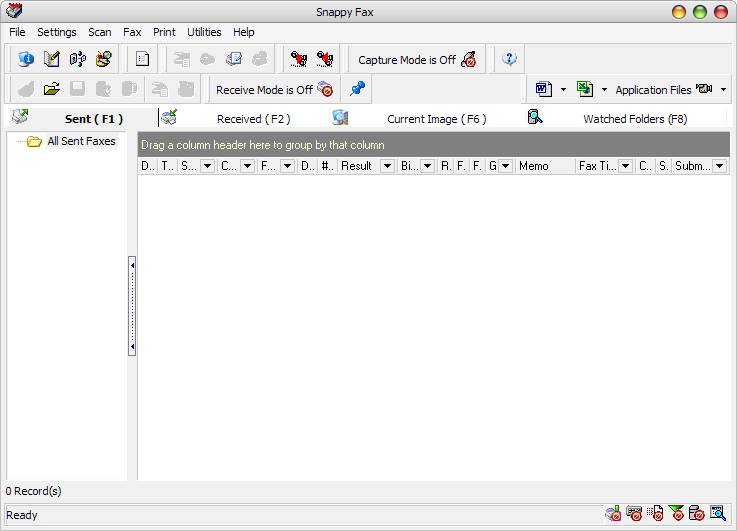Click the Snappy Fax title bar icon
Viewport: 737px width, 531px height.
(14, 11)
